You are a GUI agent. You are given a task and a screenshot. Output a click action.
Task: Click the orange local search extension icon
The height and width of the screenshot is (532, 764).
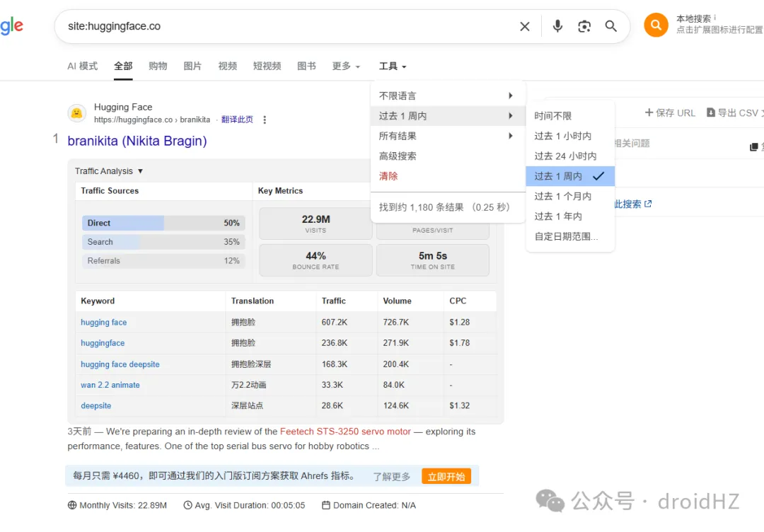pos(656,25)
